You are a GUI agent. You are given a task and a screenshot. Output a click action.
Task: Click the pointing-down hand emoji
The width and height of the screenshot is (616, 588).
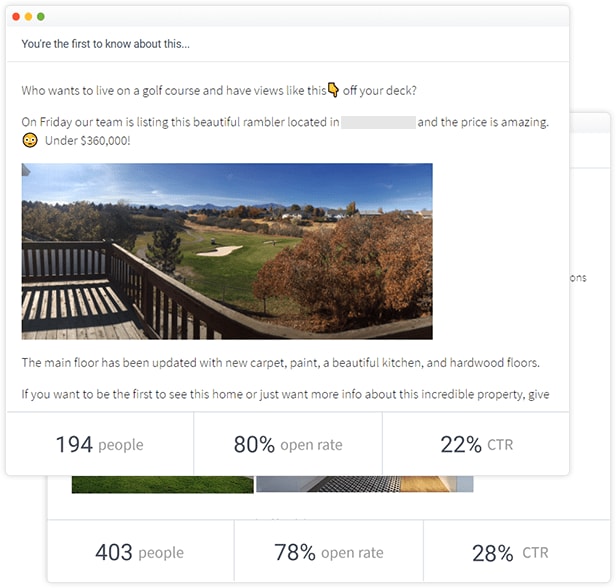point(333,90)
